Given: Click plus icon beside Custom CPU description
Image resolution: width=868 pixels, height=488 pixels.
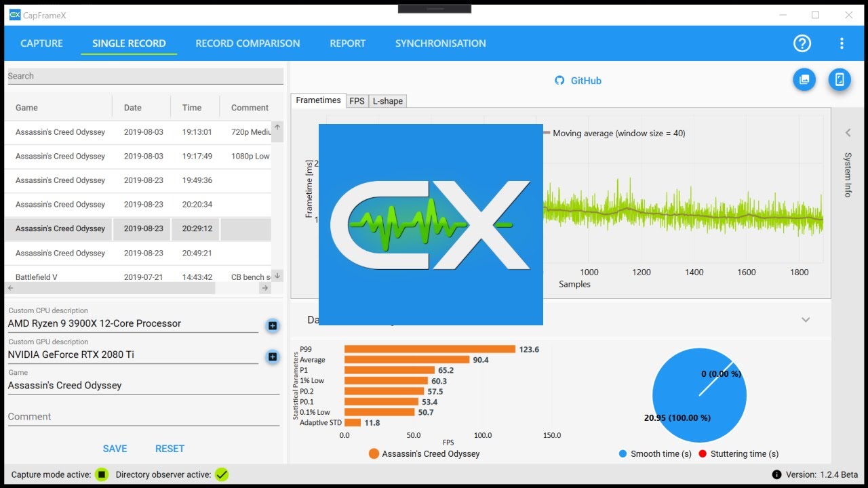Looking at the screenshot, I should [273, 326].
